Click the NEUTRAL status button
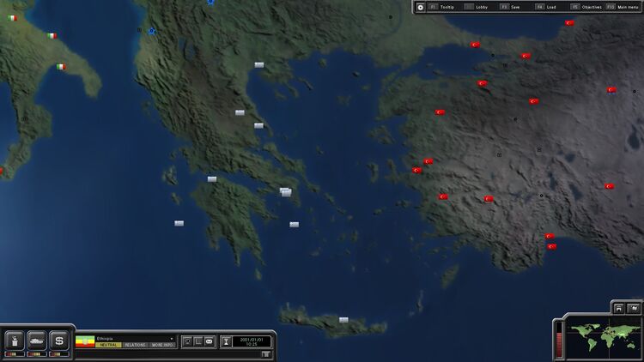Screen dimensions: 644x362 click(108, 345)
